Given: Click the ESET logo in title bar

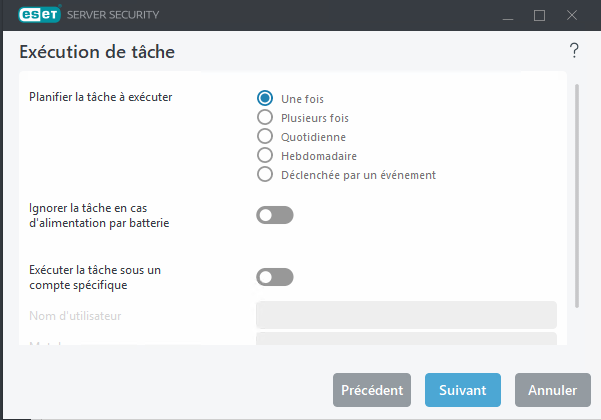Looking at the screenshot, I should (38, 15).
